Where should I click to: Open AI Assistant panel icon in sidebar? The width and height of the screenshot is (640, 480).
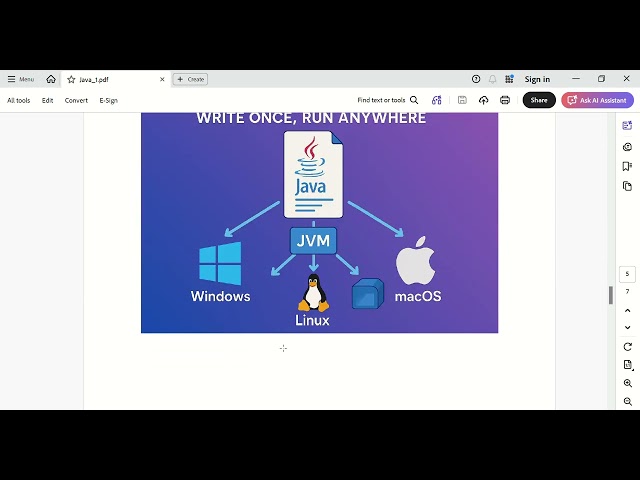(627, 125)
